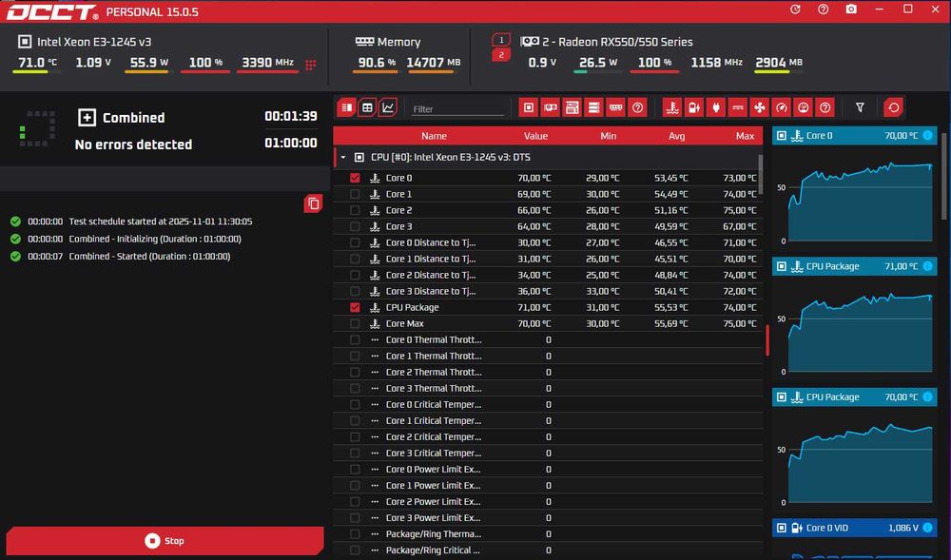Image resolution: width=951 pixels, height=560 pixels.
Task: Check the Core Max checkbox
Action: (355, 323)
